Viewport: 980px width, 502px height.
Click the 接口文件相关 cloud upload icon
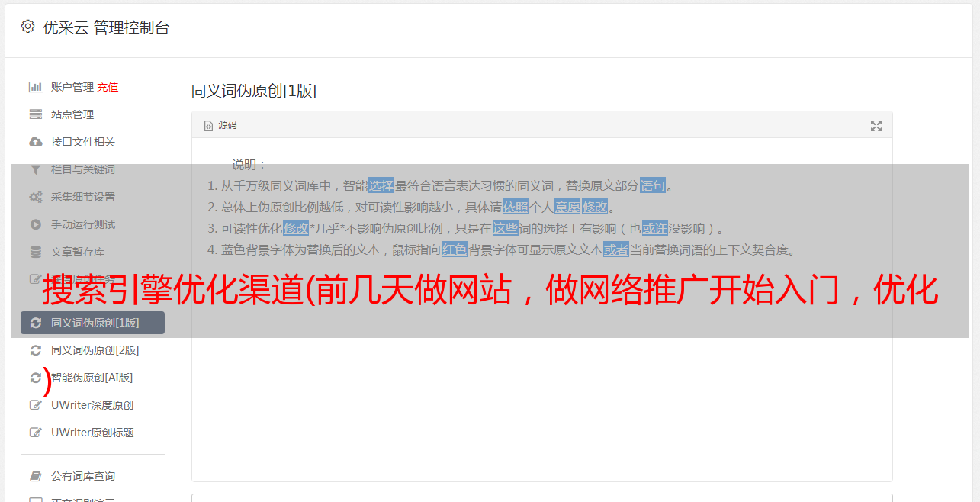point(35,142)
